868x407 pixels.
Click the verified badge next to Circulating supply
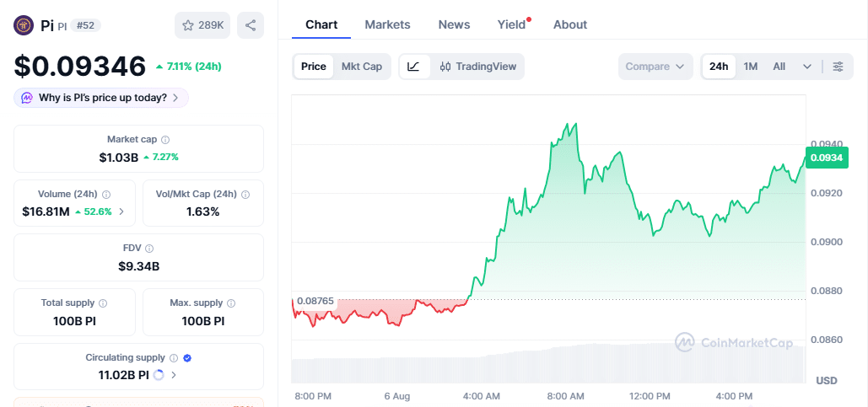coord(187,358)
